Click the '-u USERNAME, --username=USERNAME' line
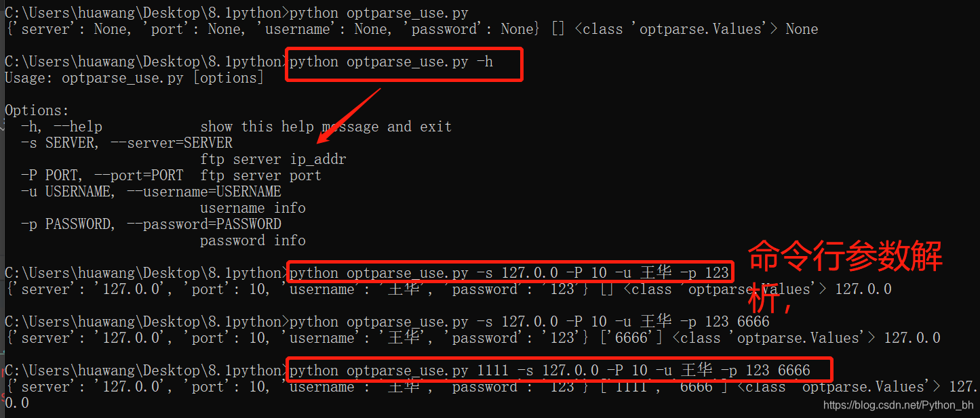980x418 pixels. [151, 192]
